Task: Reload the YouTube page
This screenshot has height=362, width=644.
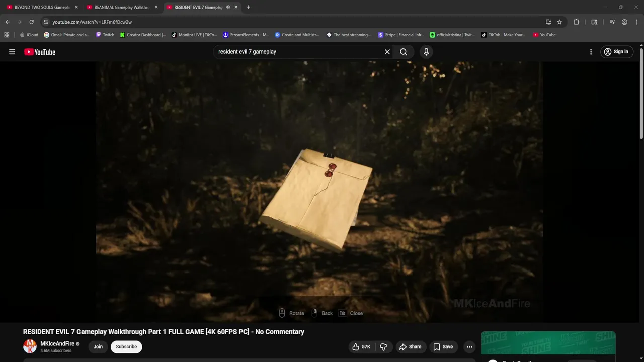Action: click(x=31, y=22)
